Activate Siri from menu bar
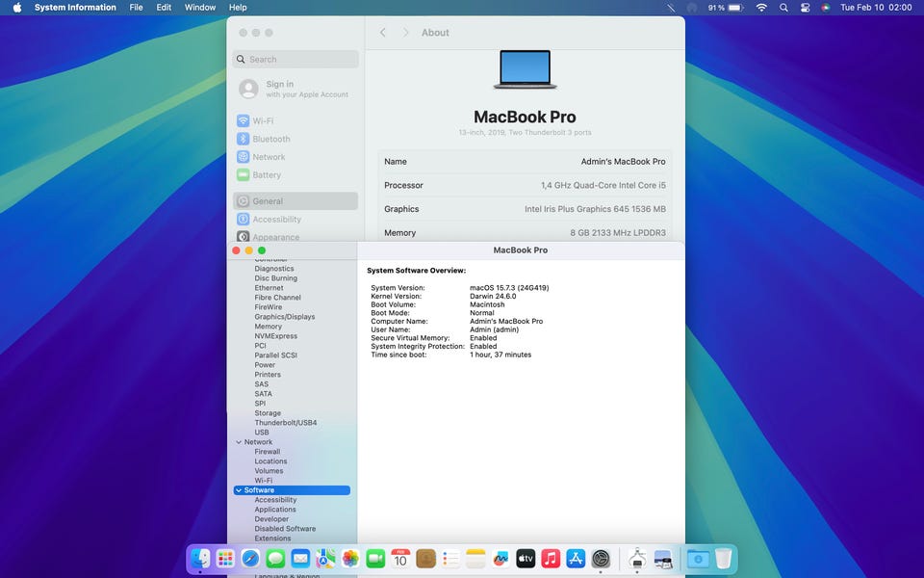The height and width of the screenshot is (578, 924). 826,8
